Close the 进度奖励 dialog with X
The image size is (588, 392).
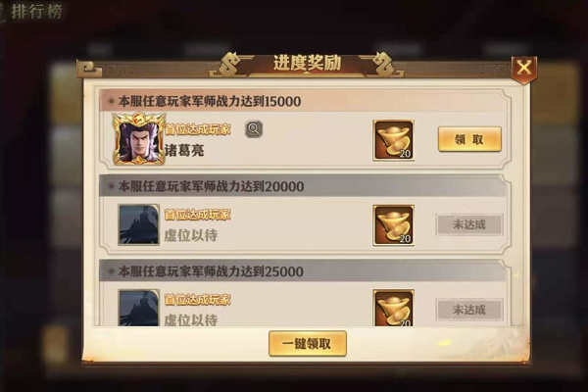pos(524,69)
